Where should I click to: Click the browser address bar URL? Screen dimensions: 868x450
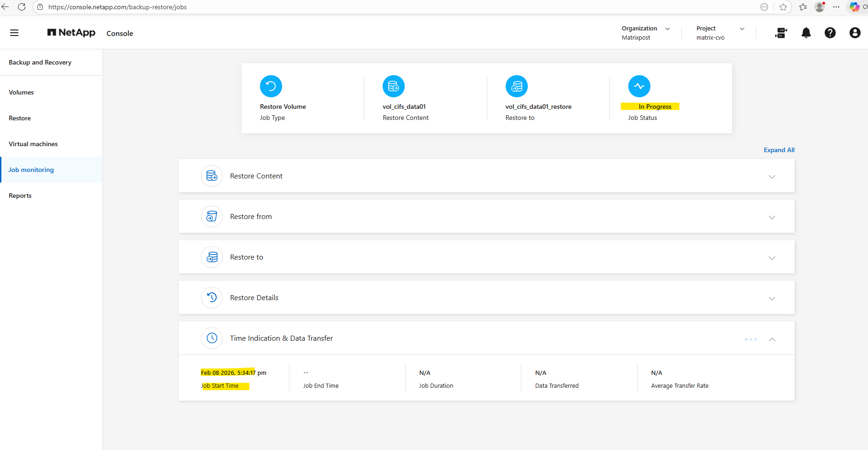(118, 7)
